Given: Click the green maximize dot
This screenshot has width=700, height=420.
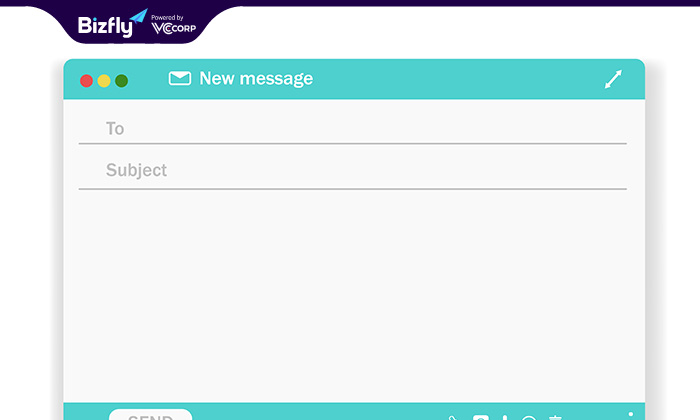Looking at the screenshot, I should click(x=121, y=81).
